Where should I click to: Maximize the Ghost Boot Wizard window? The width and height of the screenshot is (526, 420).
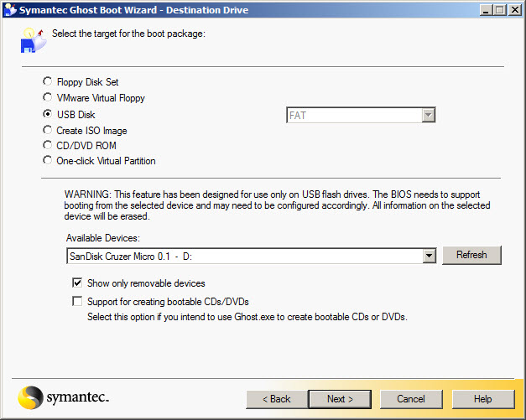click(x=500, y=10)
